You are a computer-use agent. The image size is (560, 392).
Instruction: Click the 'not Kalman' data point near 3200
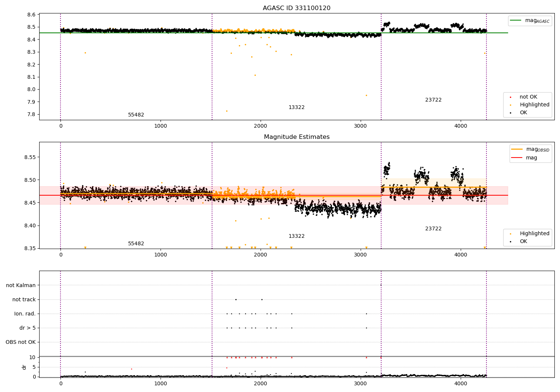pos(381,285)
